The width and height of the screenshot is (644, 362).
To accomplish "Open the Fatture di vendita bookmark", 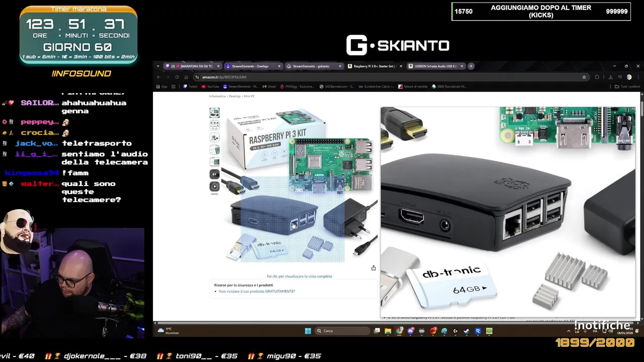I will click(x=413, y=86).
